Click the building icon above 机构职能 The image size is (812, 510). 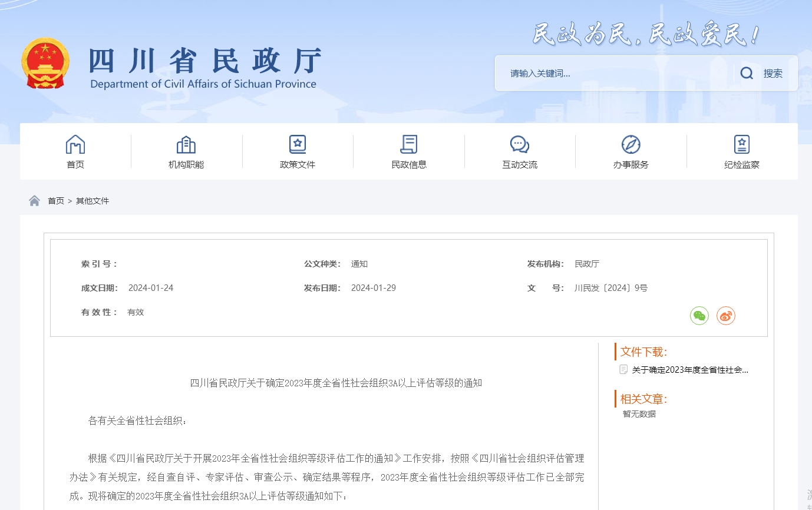(x=186, y=144)
